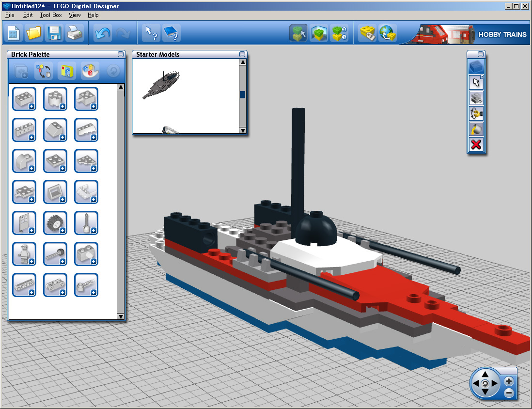Expand the round brick group
Image resolution: width=532 pixels, height=409 pixels.
(55, 99)
